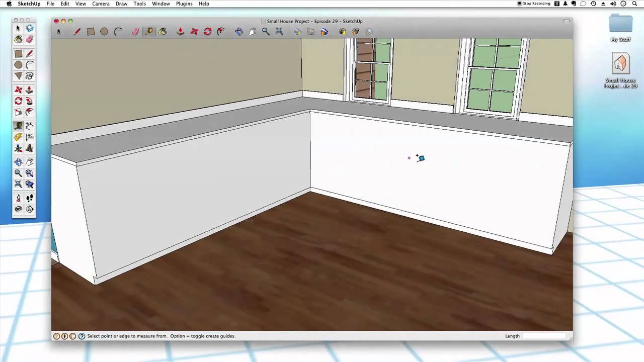
Task: Select the Look Around eye tool
Action: point(18,210)
